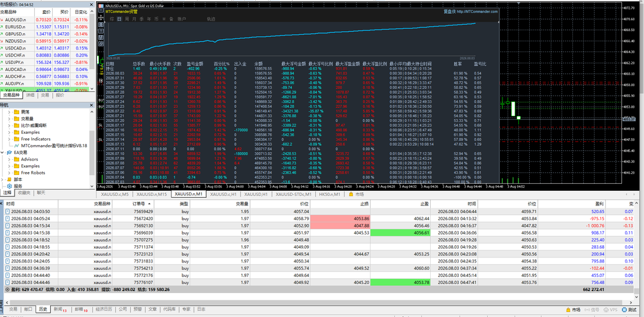Screen dimensions: 644x317
Task: Click the 信号 signals icon
Action: coord(586,309)
